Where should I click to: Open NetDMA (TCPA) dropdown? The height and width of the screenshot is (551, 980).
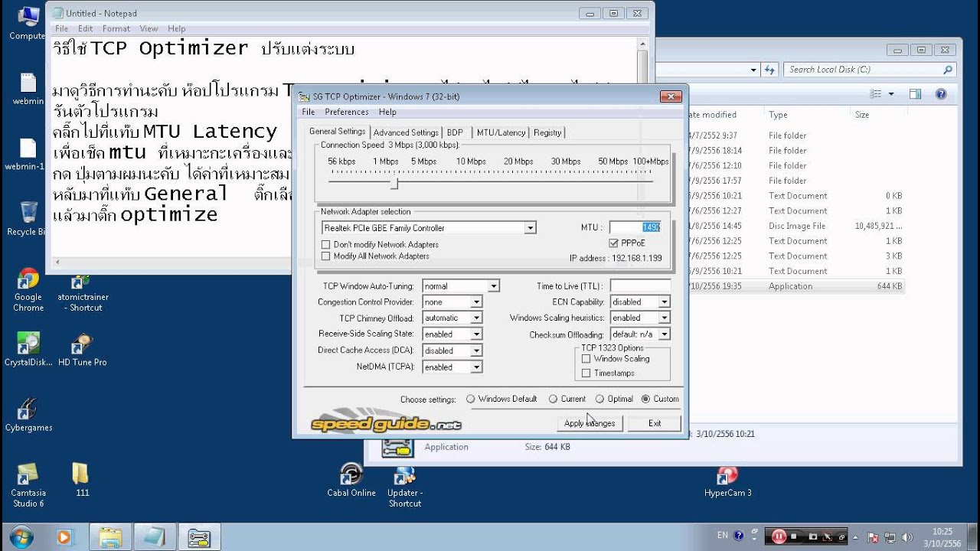pyautogui.click(x=476, y=367)
